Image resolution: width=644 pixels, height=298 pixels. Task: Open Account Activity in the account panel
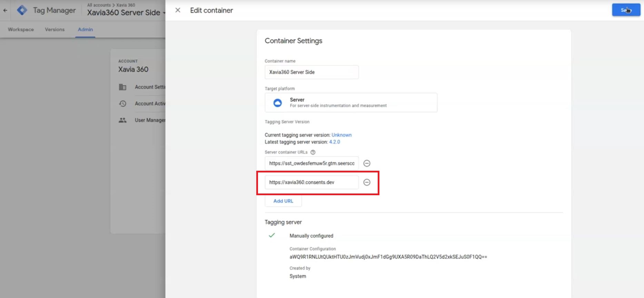(150, 103)
